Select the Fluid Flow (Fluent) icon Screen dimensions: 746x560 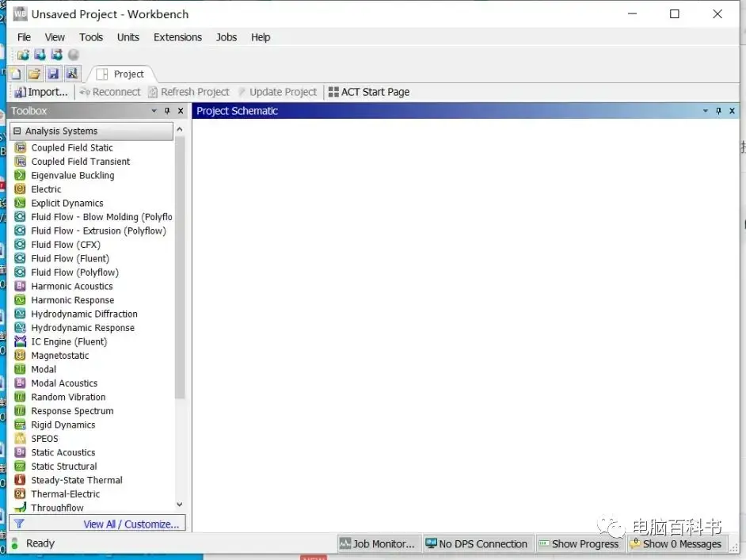(x=20, y=258)
